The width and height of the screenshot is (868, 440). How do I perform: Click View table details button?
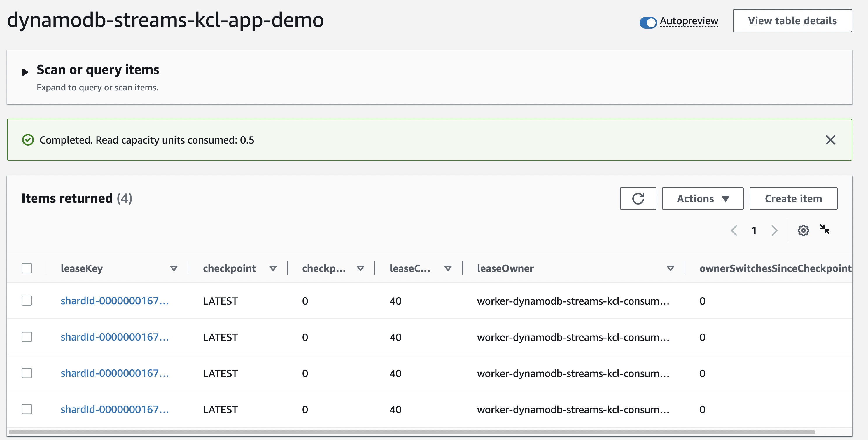click(x=792, y=21)
